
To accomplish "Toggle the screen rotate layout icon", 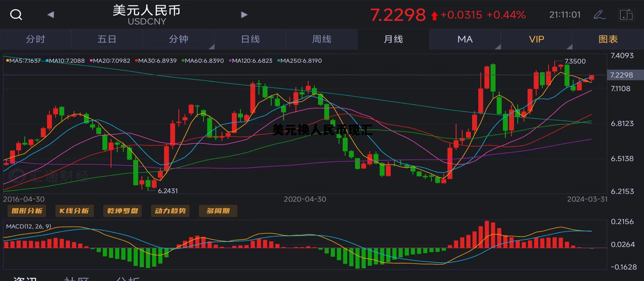I will (626, 15).
